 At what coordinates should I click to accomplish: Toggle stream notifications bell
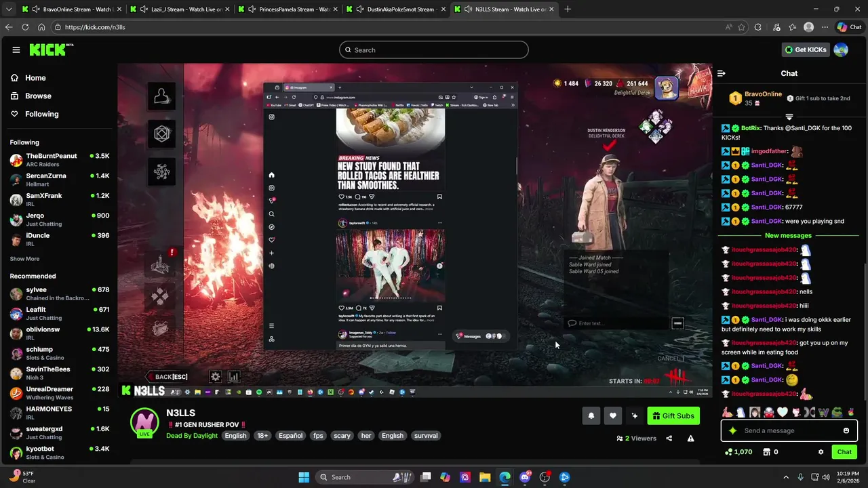tap(591, 416)
